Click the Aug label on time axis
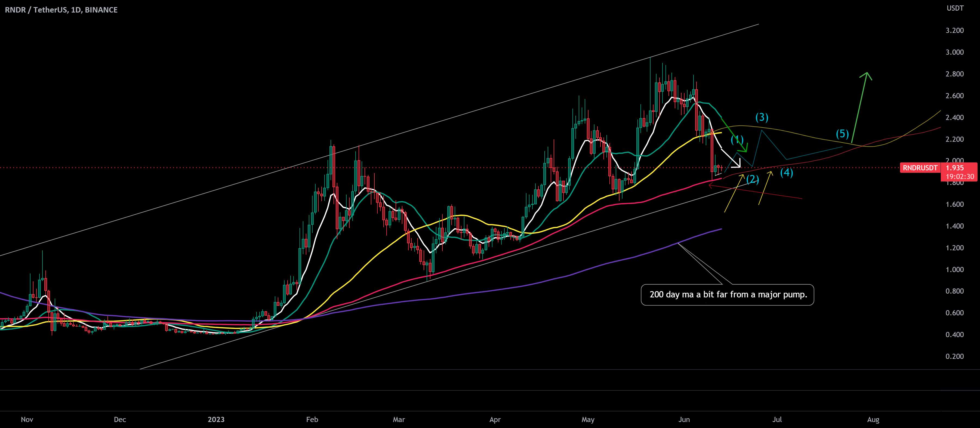Viewport: 980px width, 428px height. point(873,420)
